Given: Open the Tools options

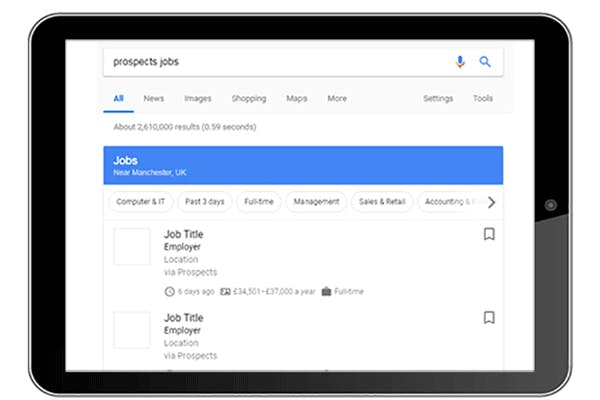Looking at the screenshot, I should click(483, 99).
